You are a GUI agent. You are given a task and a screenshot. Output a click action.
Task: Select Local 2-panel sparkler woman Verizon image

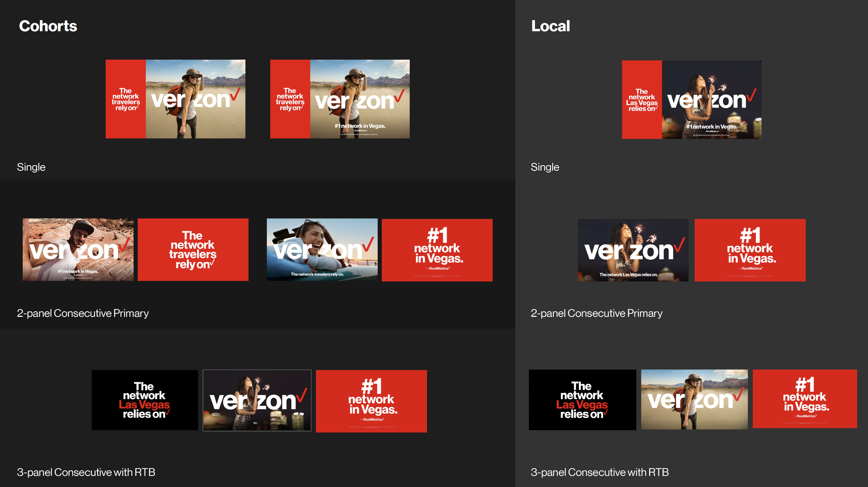tap(633, 250)
